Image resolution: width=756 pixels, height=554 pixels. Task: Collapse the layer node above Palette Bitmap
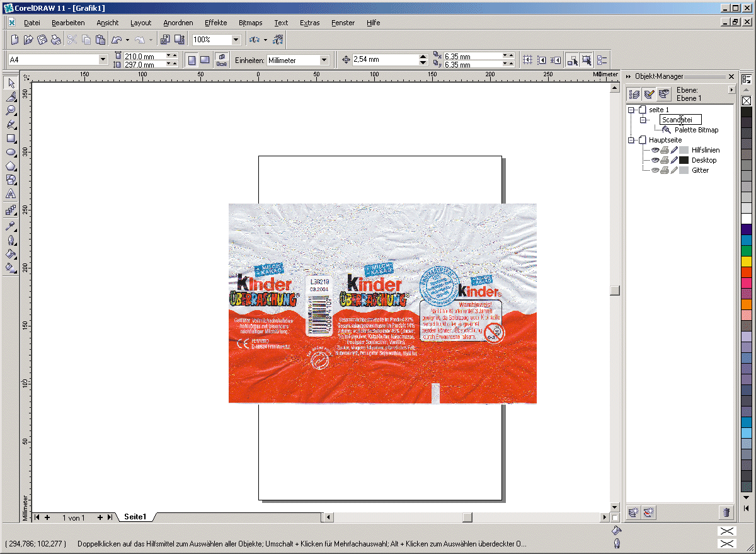click(643, 120)
